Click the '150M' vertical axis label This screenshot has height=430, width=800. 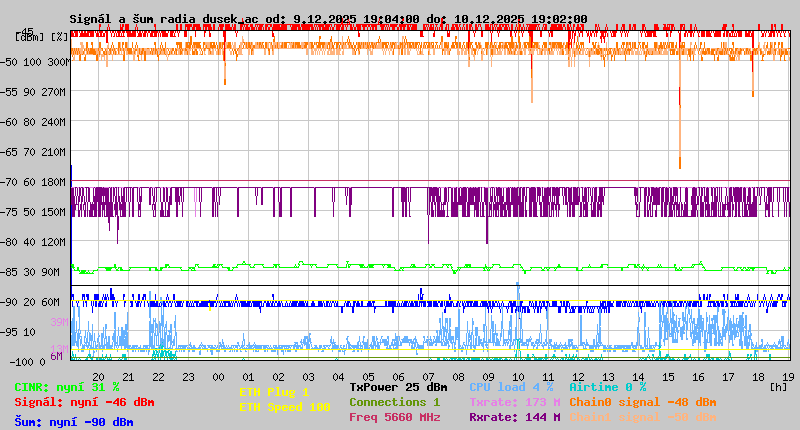(56, 212)
